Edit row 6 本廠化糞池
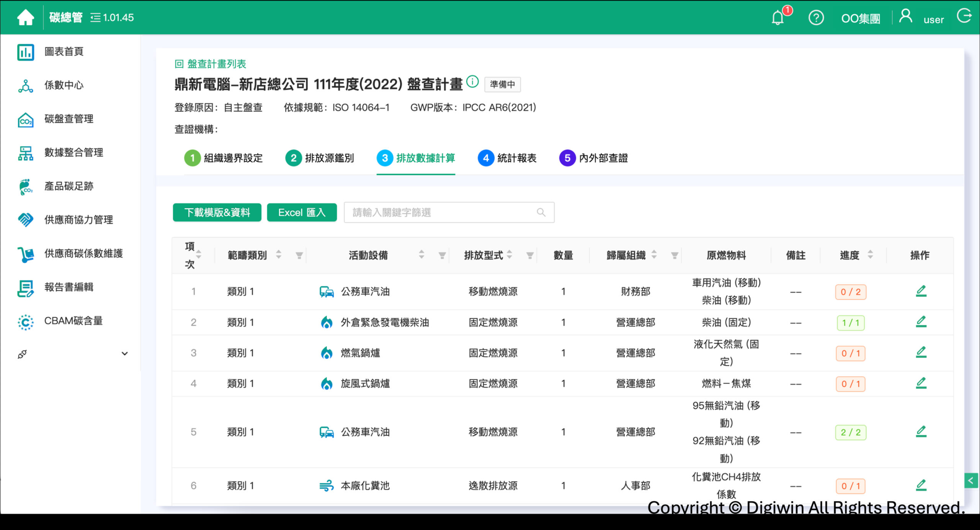This screenshot has height=530, width=980. 921,485
